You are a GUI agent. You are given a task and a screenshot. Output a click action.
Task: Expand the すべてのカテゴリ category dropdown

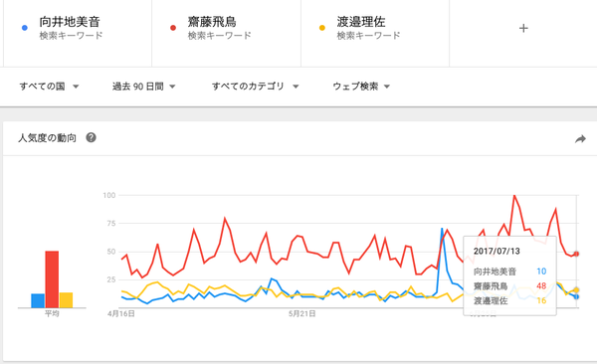[x=255, y=87]
